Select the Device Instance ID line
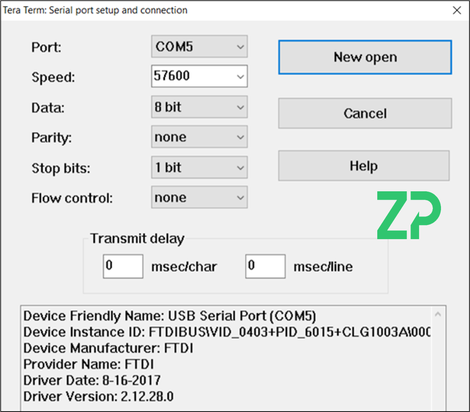This screenshot has width=470, height=412. 227,332
